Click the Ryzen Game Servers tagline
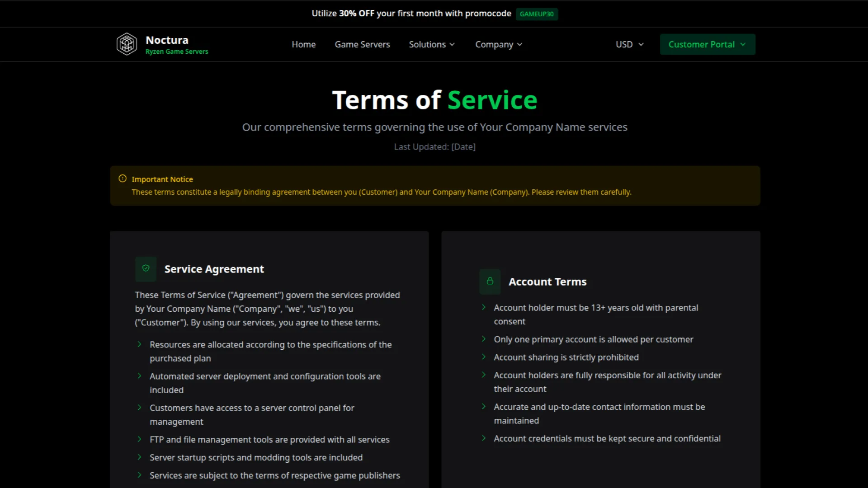Image resolution: width=868 pixels, height=488 pixels. coord(177,52)
